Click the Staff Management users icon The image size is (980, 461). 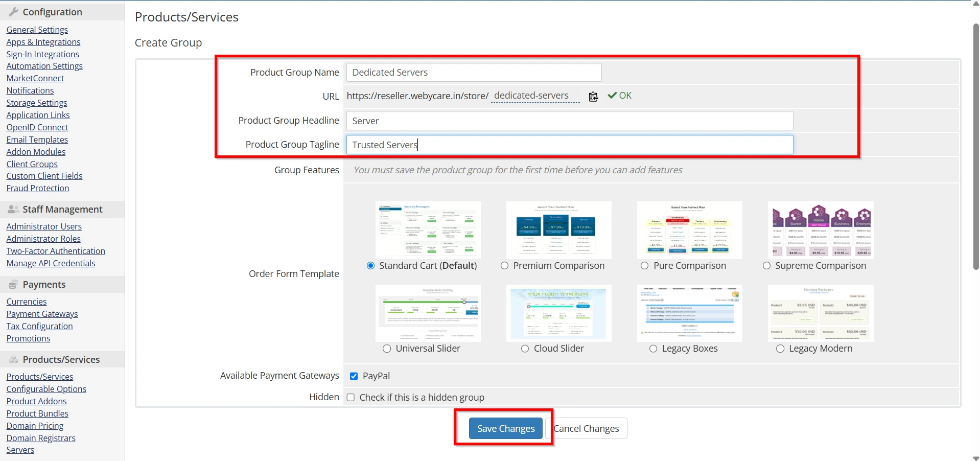coord(14,209)
